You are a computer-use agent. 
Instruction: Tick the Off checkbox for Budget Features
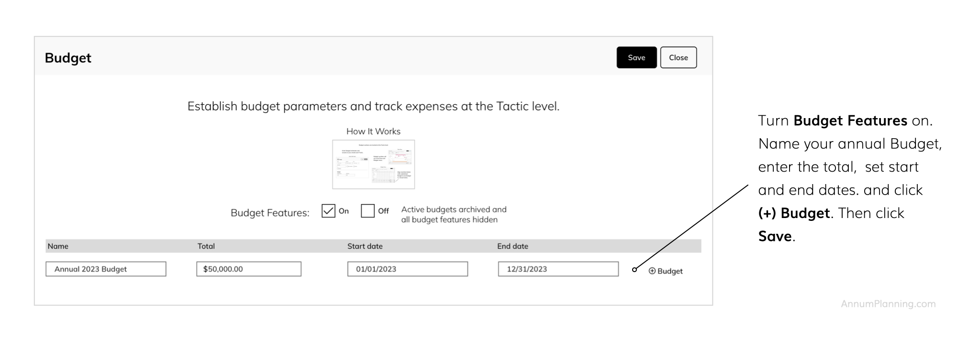pos(367,211)
